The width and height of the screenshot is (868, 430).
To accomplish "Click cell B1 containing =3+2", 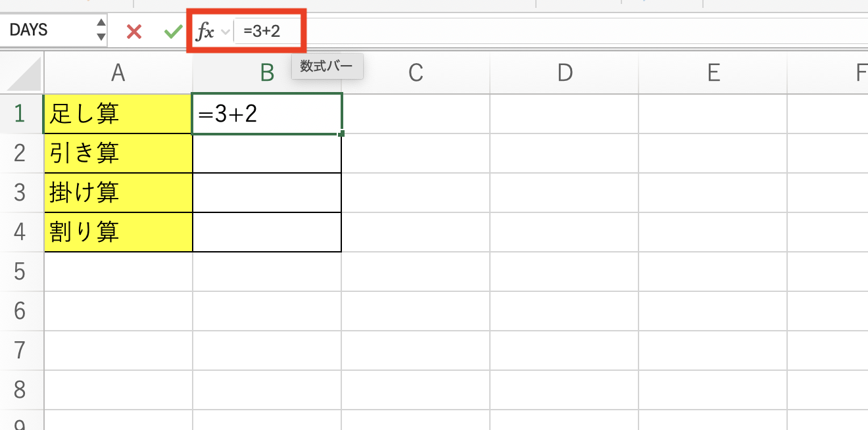I will [x=266, y=113].
